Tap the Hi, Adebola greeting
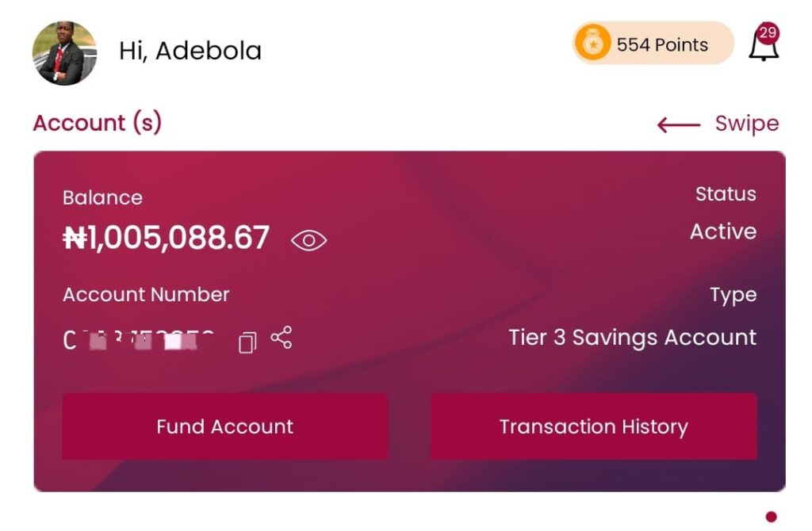Screen dimensions: 812x531 pyautogui.click(x=190, y=51)
